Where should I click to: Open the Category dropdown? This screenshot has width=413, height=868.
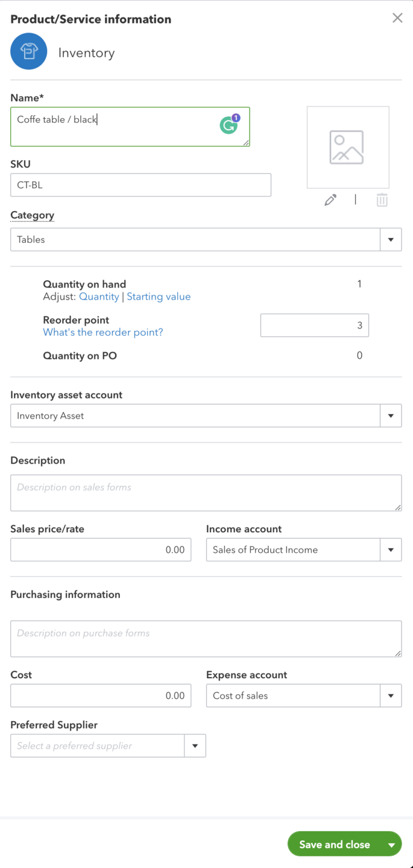(391, 239)
